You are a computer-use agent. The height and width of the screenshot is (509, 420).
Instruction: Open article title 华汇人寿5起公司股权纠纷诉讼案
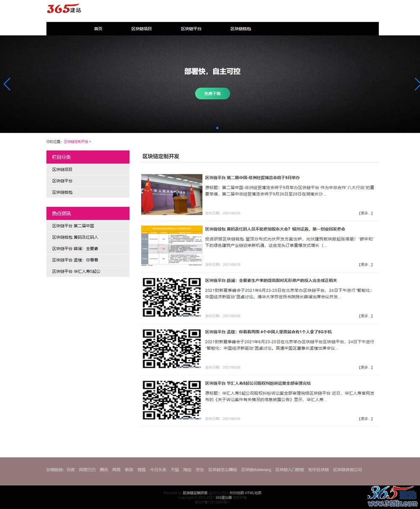(x=258, y=383)
